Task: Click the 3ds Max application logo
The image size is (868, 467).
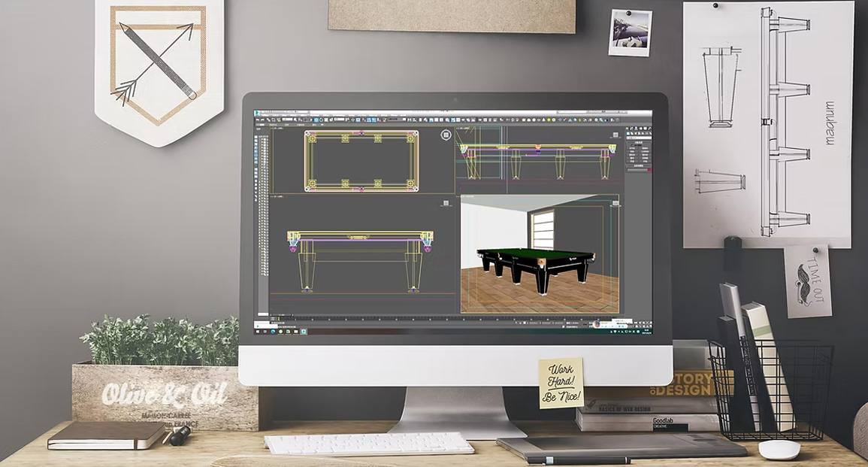Action: [x=257, y=113]
